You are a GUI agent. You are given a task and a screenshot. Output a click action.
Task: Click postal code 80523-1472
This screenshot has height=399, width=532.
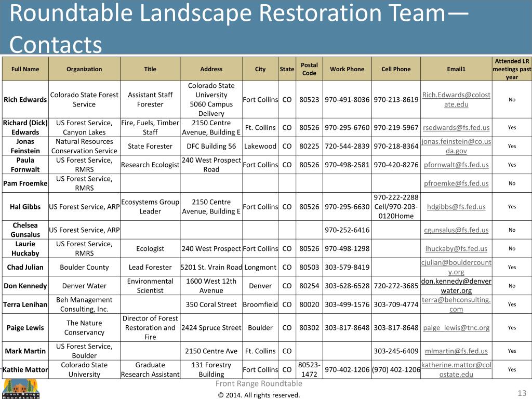point(309,369)
